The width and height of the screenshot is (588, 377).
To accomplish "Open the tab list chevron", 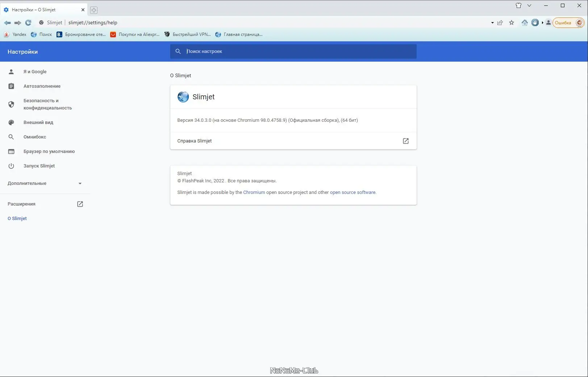I will point(529,5).
